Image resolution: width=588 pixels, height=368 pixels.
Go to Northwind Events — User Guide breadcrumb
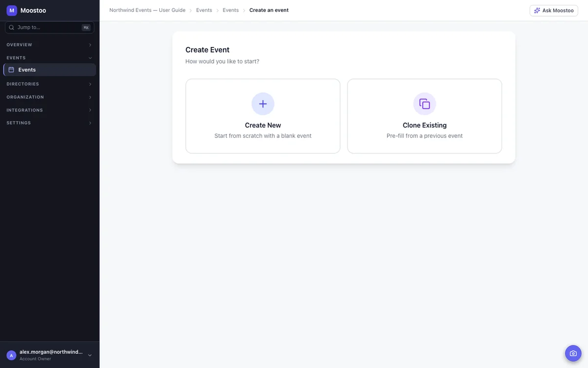[x=147, y=10]
